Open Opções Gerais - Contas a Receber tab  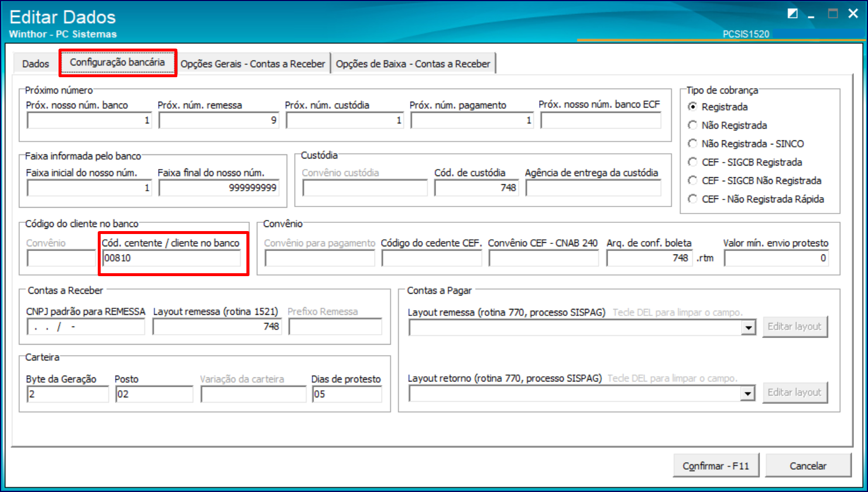click(x=253, y=64)
